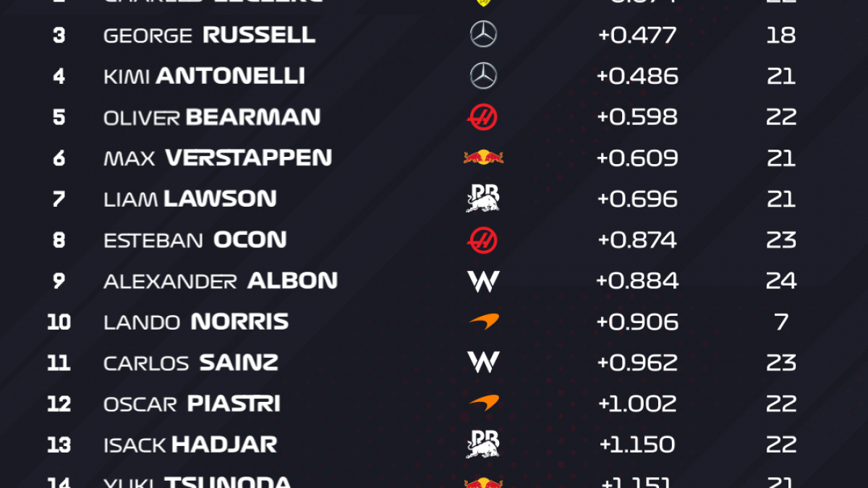Select the George Russell driver name
The height and width of the screenshot is (488, 868).
(x=209, y=35)
